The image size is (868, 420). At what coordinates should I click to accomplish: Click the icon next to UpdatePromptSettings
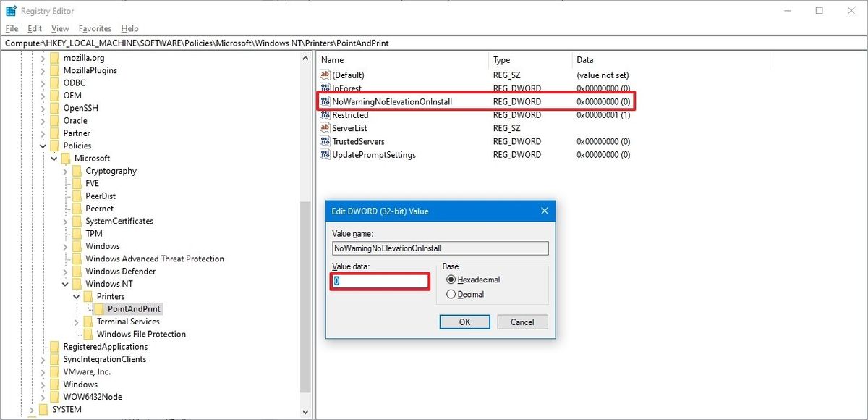(325, 155)
